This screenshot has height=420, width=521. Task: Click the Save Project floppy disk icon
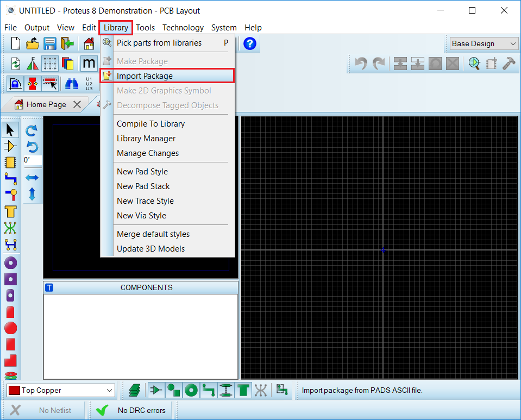[50, 43]
